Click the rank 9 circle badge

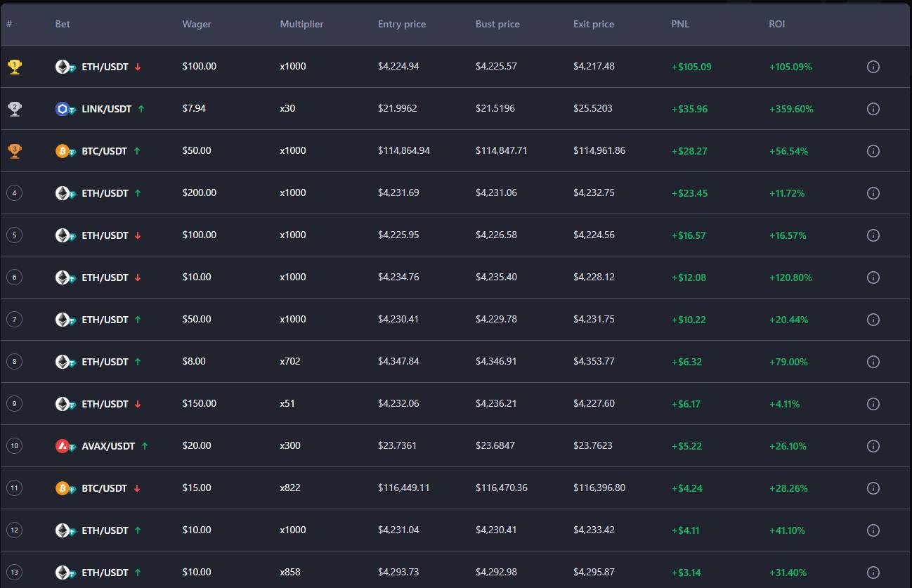click(x=14, y=404)
